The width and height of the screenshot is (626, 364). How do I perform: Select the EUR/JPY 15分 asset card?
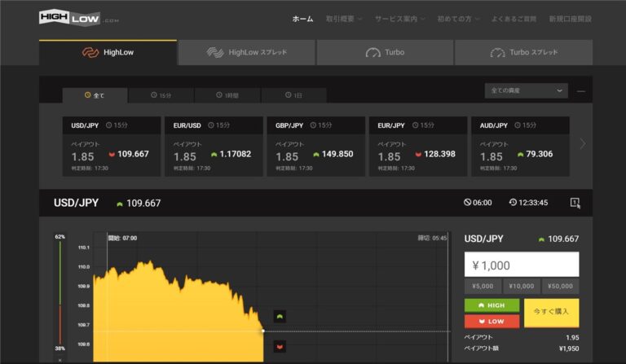tap(418, 147)
